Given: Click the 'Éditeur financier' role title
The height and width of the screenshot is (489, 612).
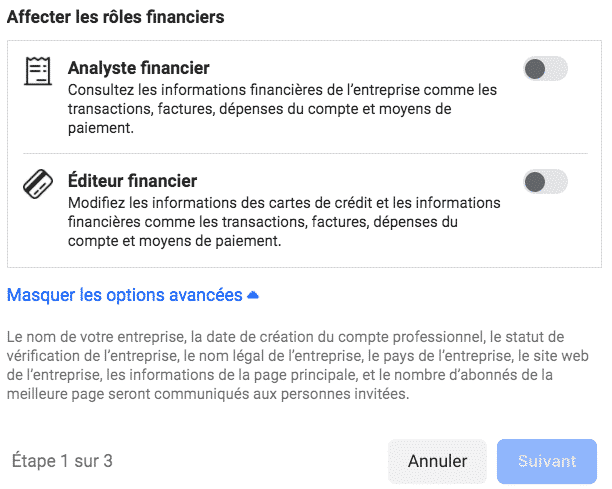Looking at the screenshot, I should coord(132,181).
